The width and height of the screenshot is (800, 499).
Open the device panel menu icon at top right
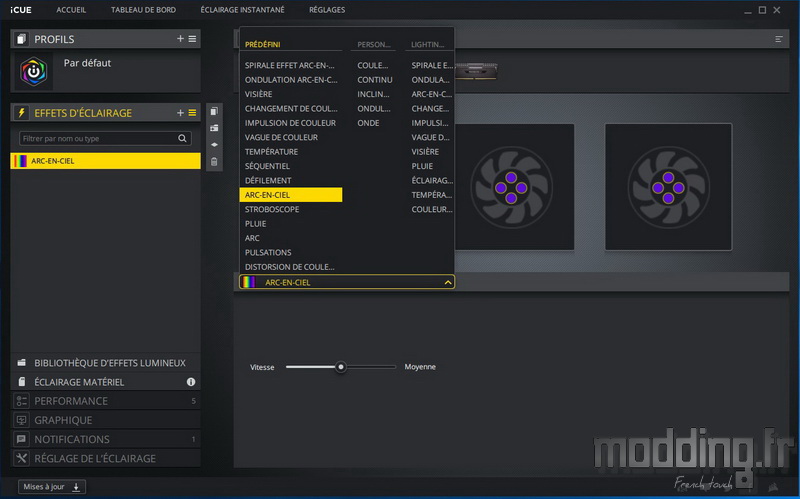pos(779,39)
